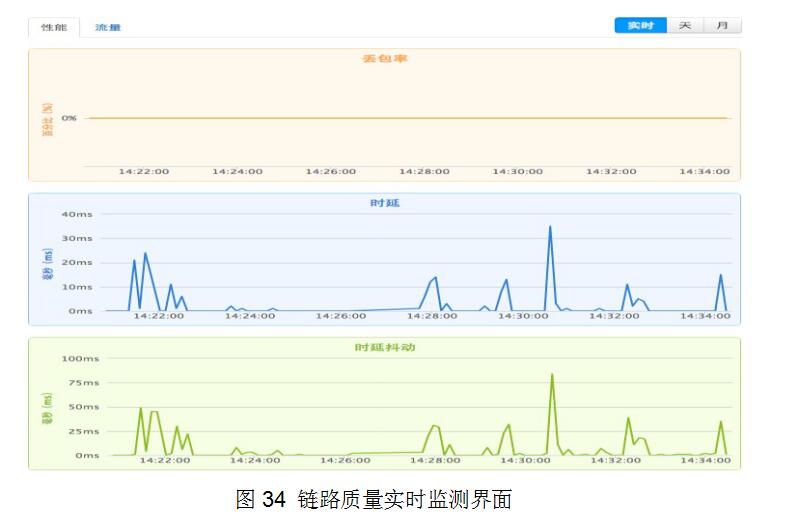Open the 流量 tab

107,28
